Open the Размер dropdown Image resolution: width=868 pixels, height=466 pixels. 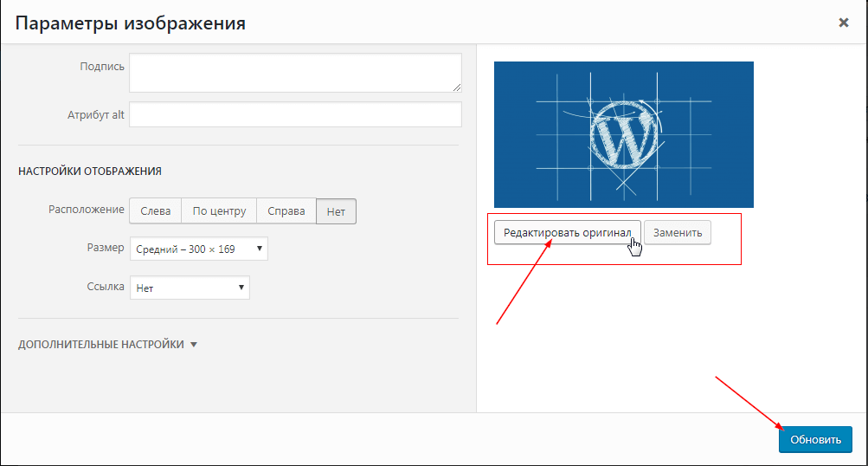(x=199, y=249)
